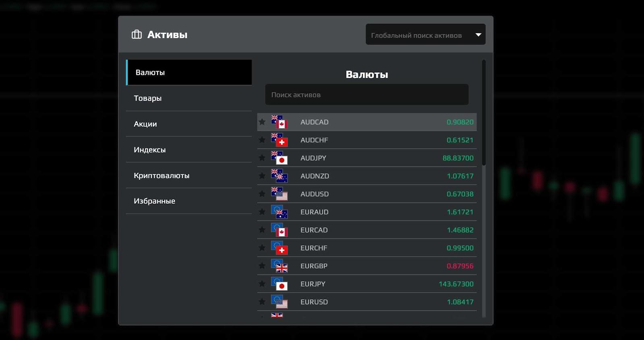The width and height of the screenshot is (644, 340).
Task: Click the AUDUSD flag pair icon
Action: [279, 194]
